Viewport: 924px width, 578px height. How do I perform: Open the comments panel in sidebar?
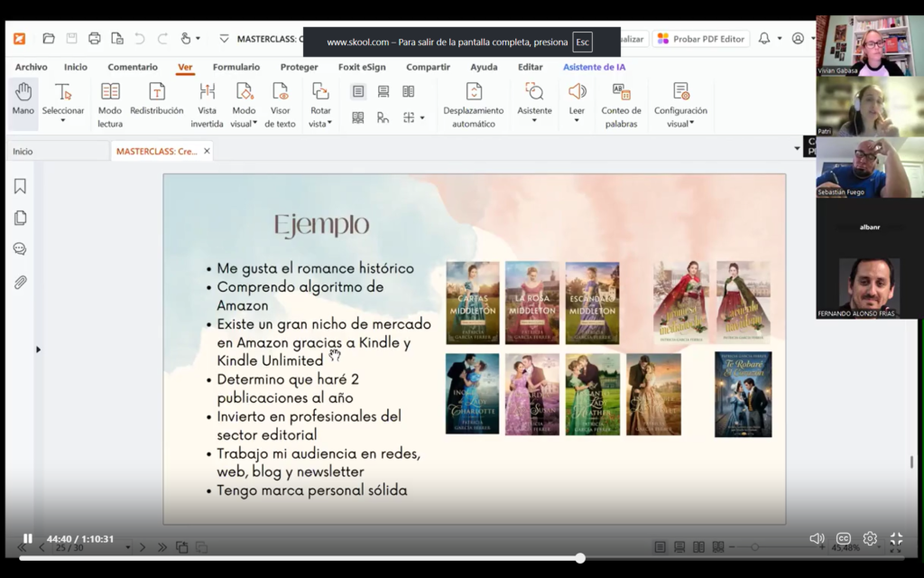(20, 249)
